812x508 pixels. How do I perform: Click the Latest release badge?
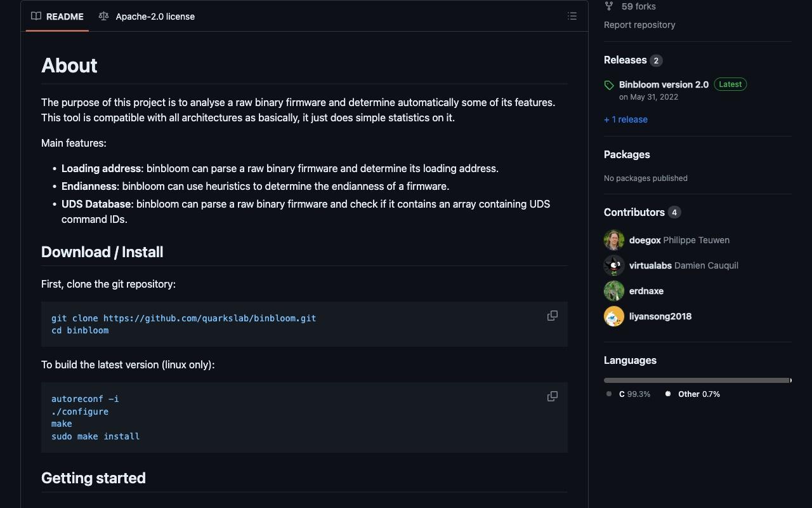[730, 84]
